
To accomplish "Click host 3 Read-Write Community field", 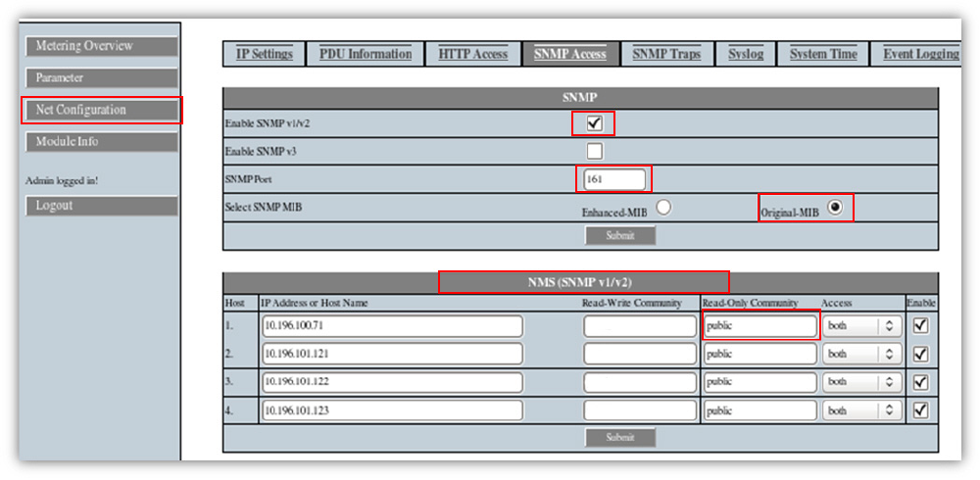I will point(640,382).
